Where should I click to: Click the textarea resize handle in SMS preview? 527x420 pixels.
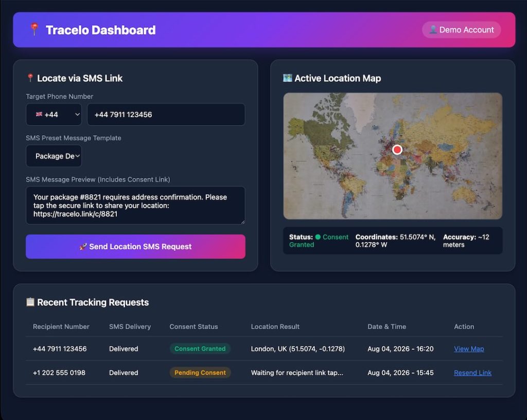[x=243, y=222]
